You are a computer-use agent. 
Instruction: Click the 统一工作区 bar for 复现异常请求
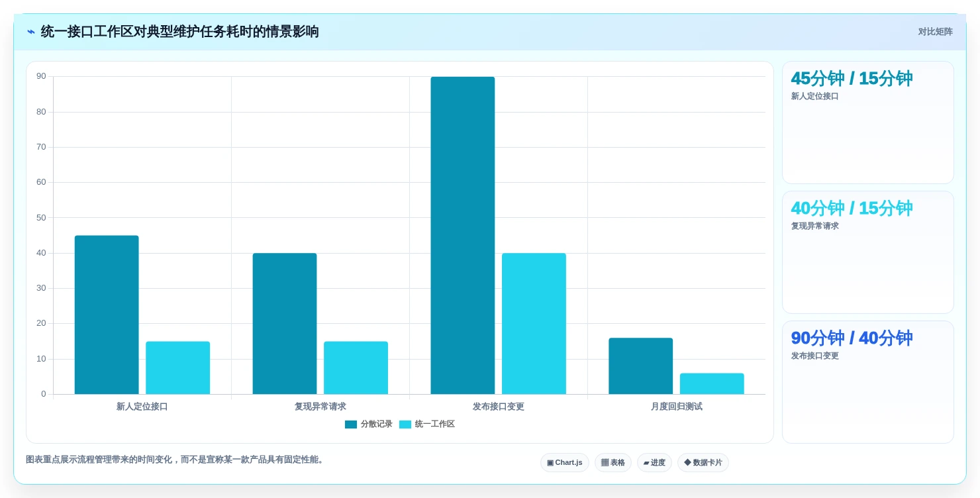[356, 368]
